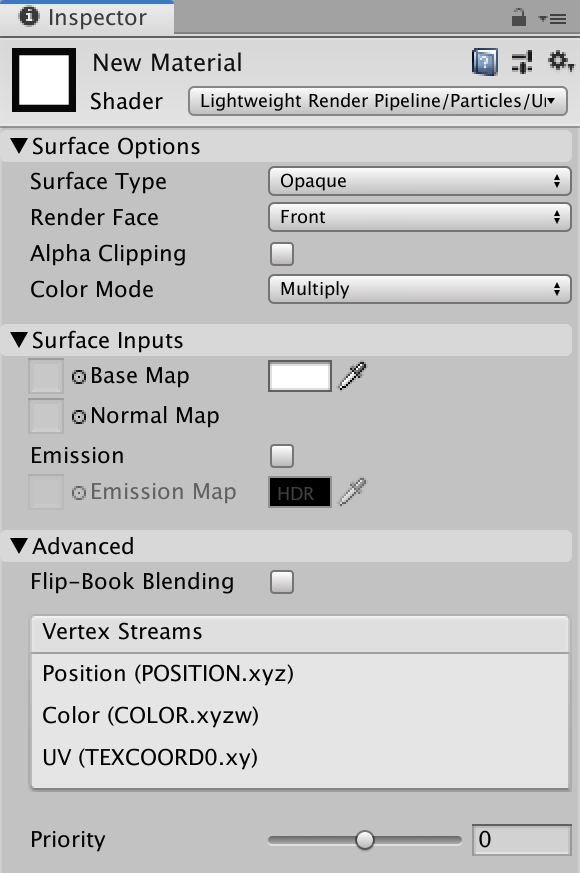Enable Alpha Clipping
Screen dimensions: 580x873
tap(281, 253)
